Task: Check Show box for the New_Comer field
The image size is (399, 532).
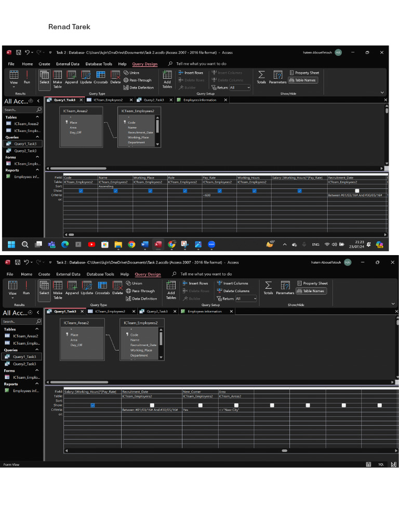Action: click(201, 405)
